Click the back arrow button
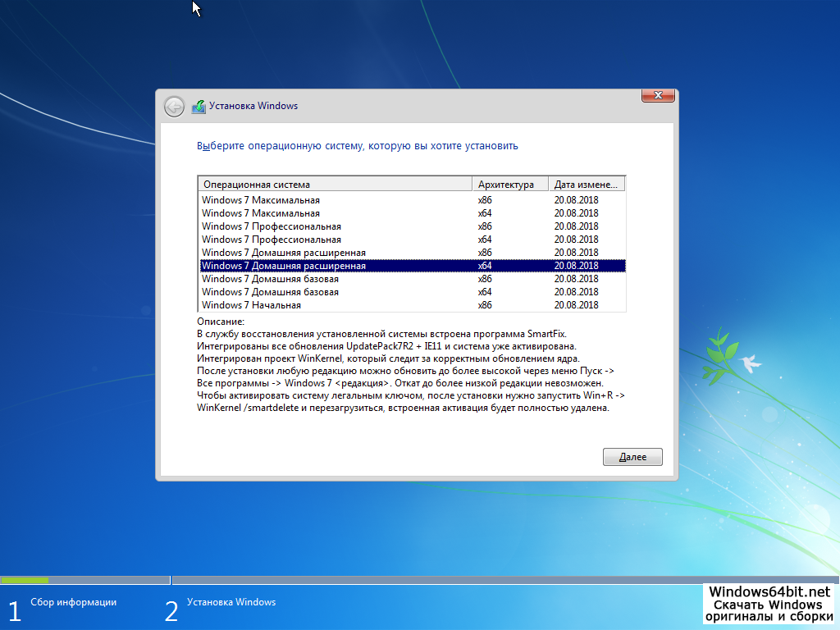The image size is (840, 630). pyautogui.click(x=174, y=107)
